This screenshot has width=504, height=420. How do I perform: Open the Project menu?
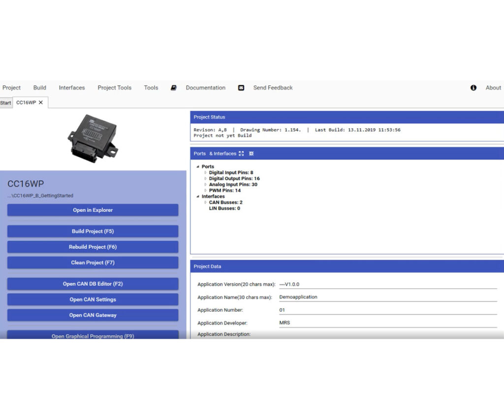pyautogui.click(x=11, y=88)
